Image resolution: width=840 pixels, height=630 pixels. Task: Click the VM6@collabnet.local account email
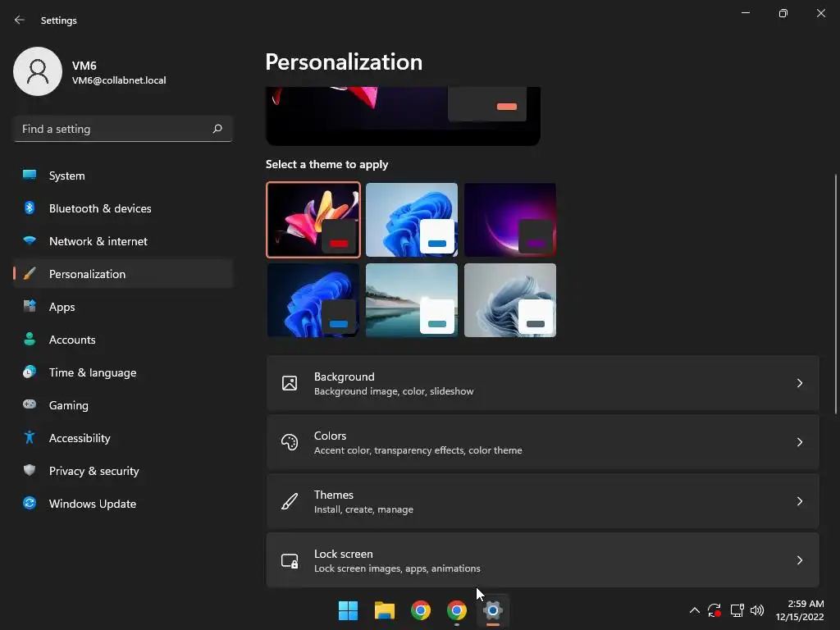click(x=119, y=80)
